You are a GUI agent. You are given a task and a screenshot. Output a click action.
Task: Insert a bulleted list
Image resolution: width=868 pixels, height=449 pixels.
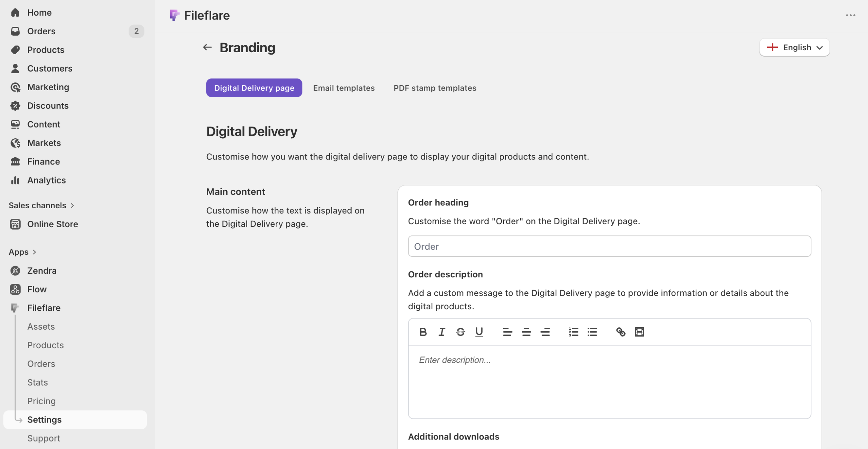click(x=592, y=332)
